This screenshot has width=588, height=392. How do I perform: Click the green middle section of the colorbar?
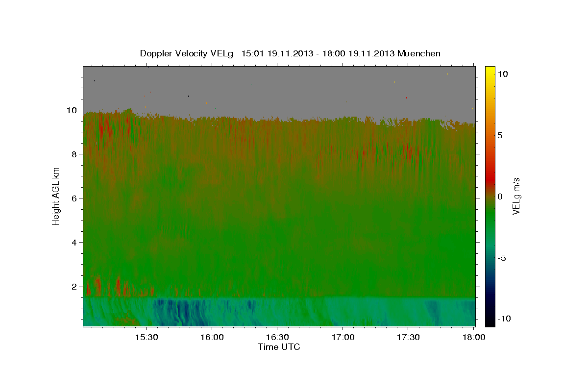[x=490, y=216]
